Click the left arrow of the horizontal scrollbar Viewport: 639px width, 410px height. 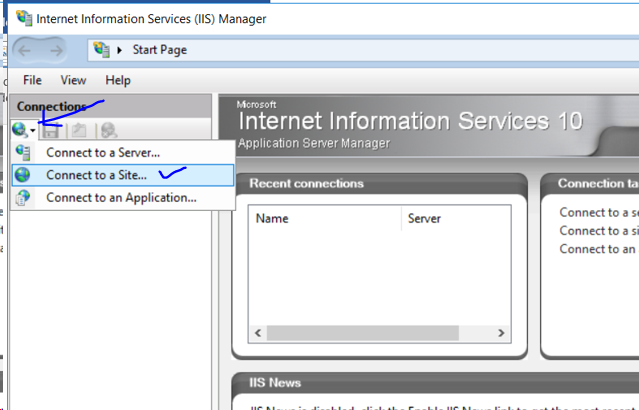(258, 333)
